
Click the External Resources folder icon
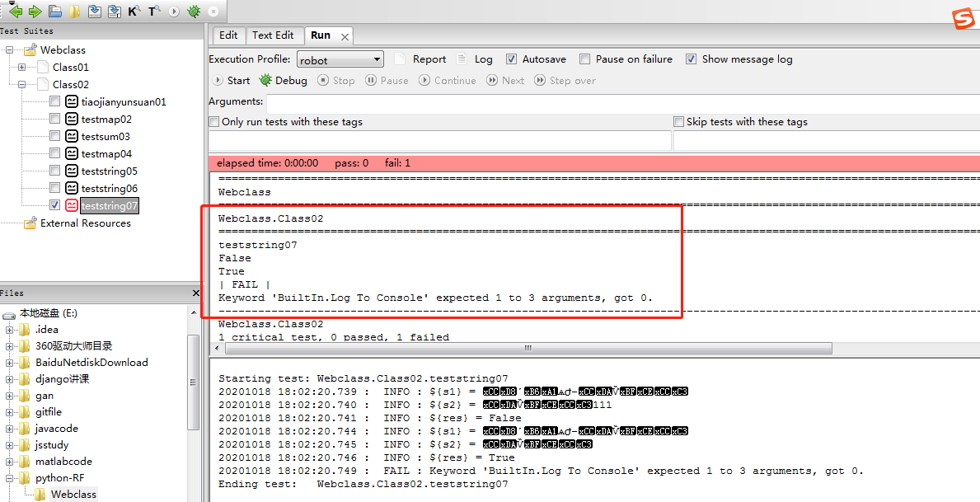click(30, 223)
